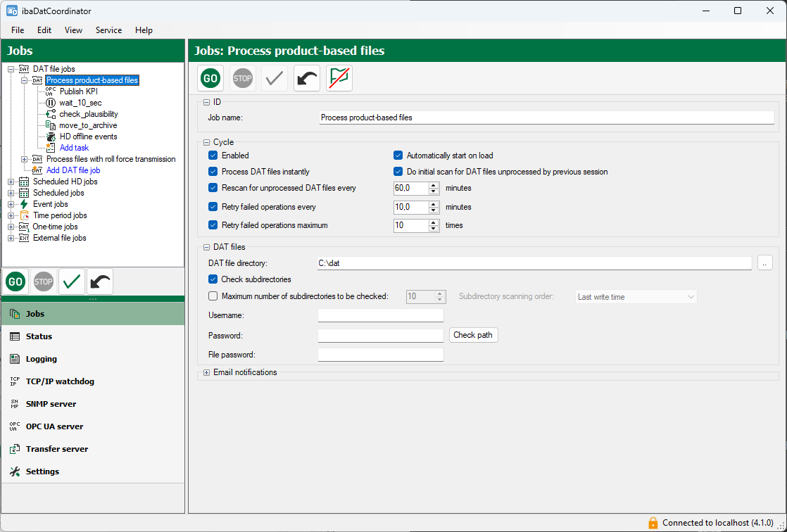Open the View menu
Screen dimensions: 787x532
pos(73,30)
